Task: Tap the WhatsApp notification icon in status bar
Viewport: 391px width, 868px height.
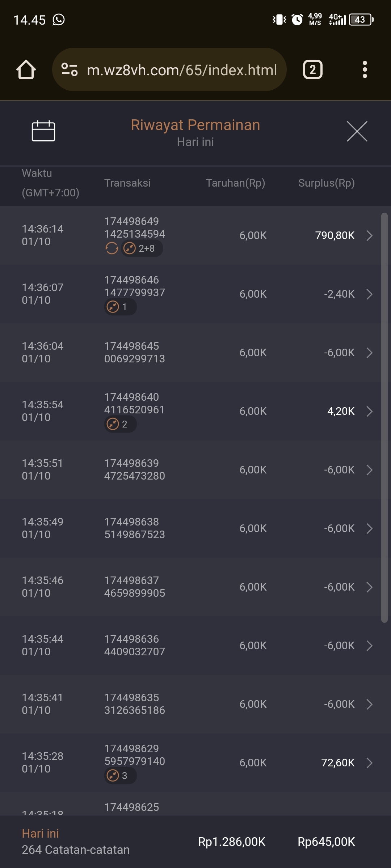Action: click(x=59, y=20)
